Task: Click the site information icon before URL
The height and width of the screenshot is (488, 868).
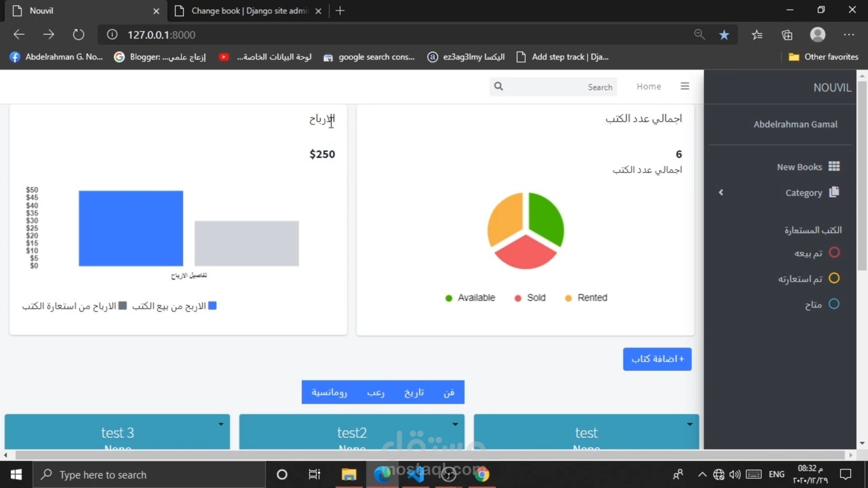Action: point(113,35)
